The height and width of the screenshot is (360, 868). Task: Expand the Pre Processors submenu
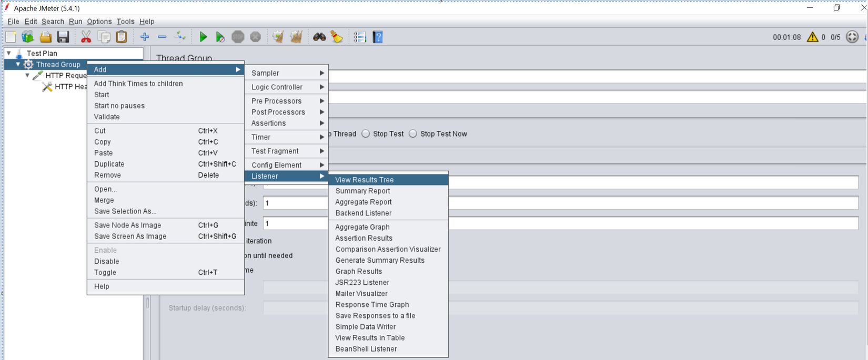(x=286, y=101)
